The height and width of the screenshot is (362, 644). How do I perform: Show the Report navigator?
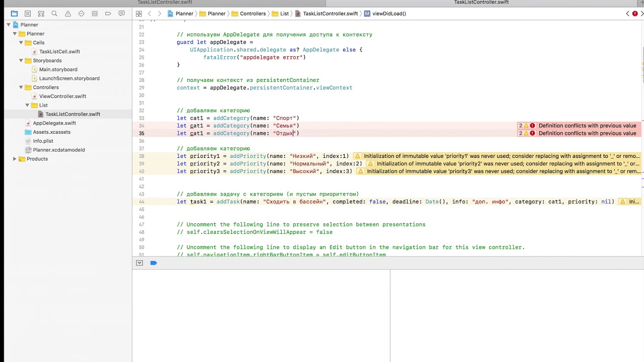click(x=122, y=14)
